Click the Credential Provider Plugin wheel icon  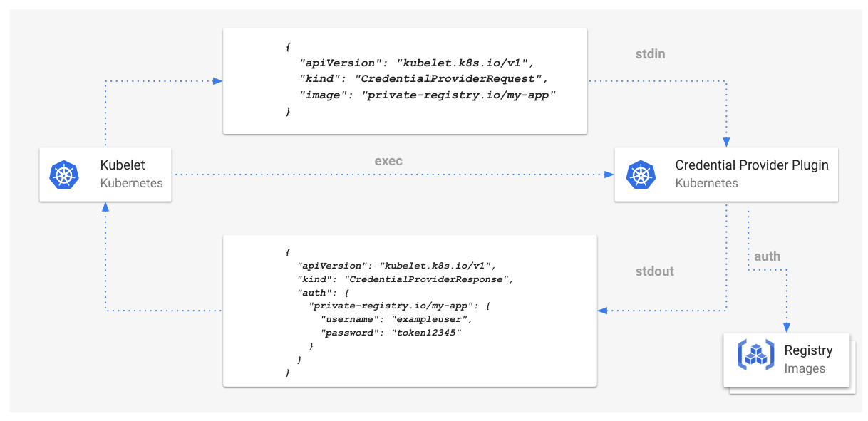[641, 175]
